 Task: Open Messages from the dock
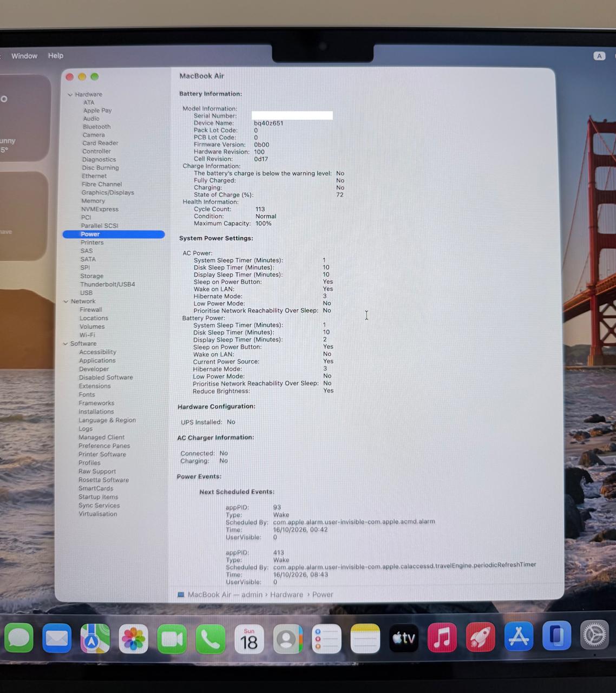tap(19, 638)
